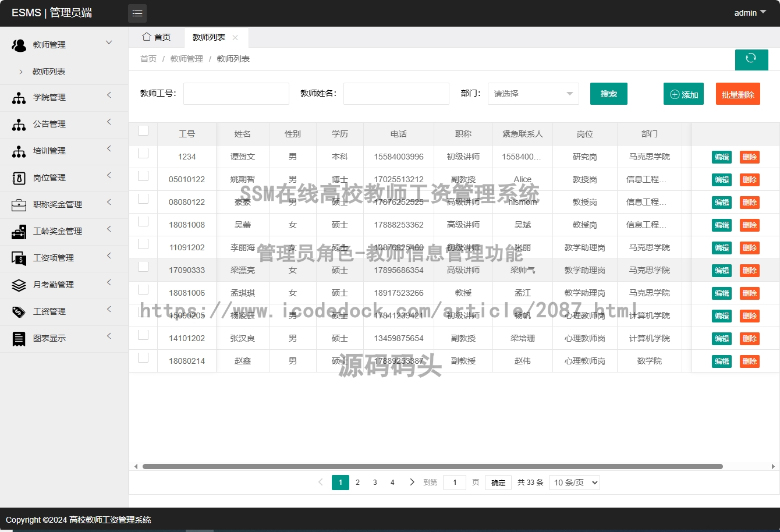Click the 批量删除 batch delete button

[x=738, y=94]
